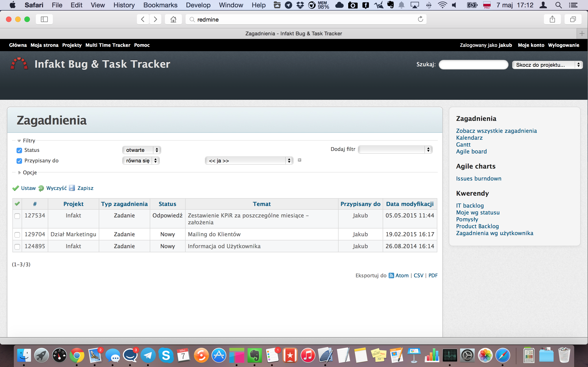
Task: Click the Safari home toolbar icon
Action: pos(173,19)
